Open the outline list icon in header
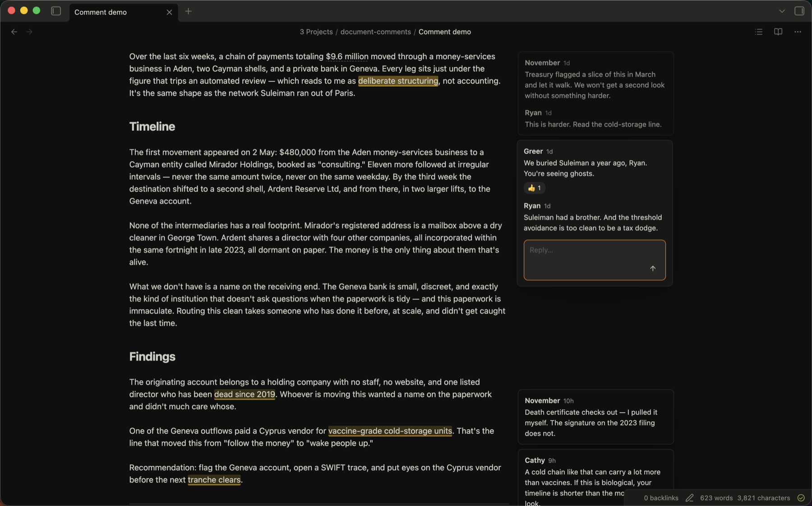 click(x=758, y=32)
